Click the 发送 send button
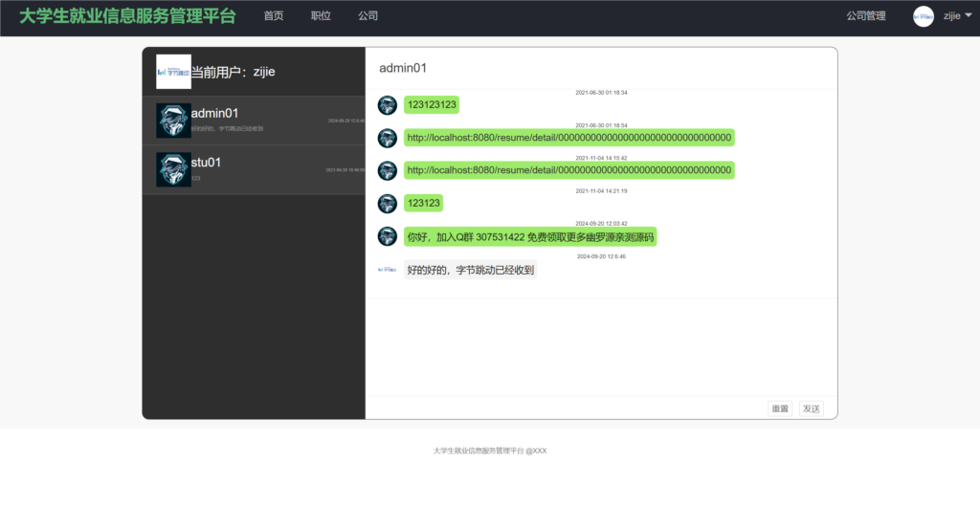The height and width of the screenshot is (508, 980). coord(812,409)
